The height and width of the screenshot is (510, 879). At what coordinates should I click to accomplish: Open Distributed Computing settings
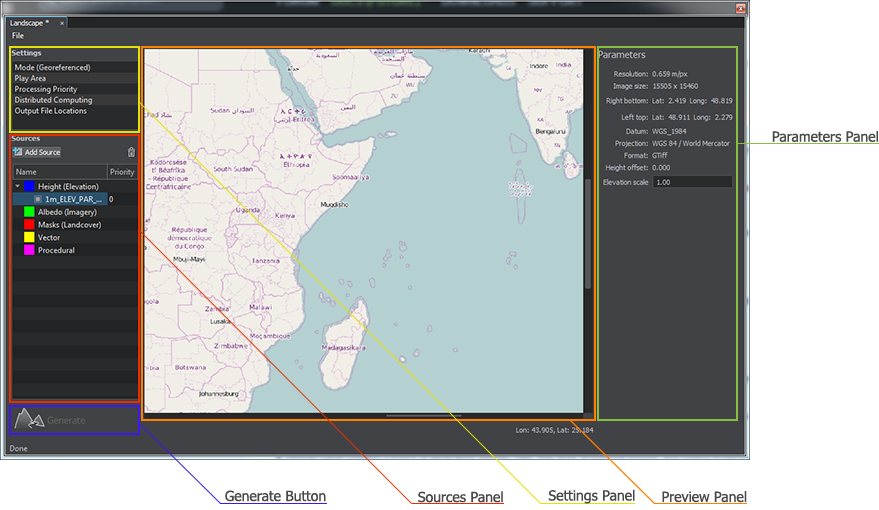pyautogui.click(x=53, y=100)
